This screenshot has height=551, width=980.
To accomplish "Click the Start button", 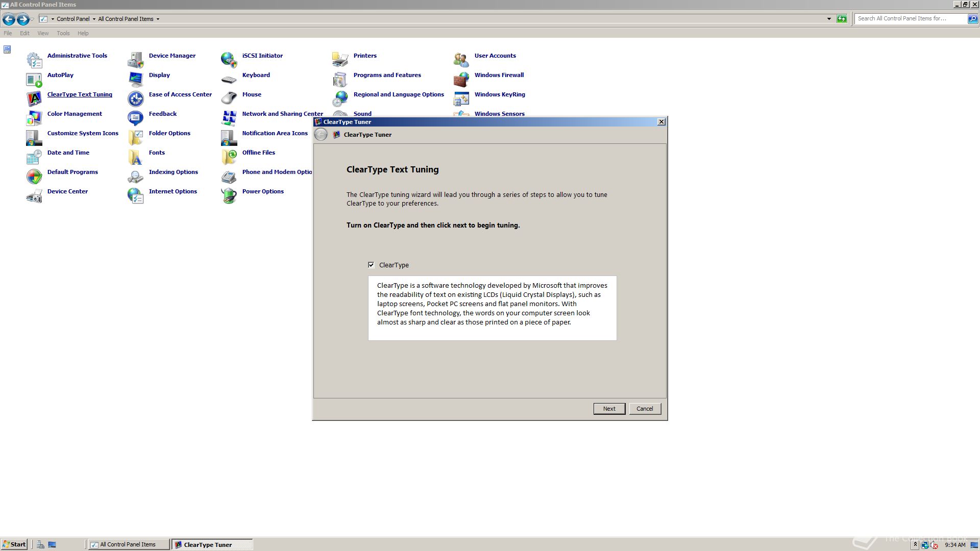I will 14,544.
